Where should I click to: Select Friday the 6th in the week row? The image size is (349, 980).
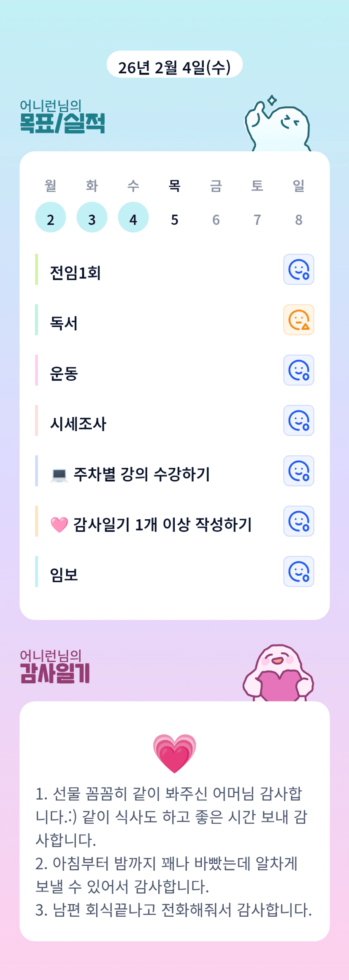216,219
